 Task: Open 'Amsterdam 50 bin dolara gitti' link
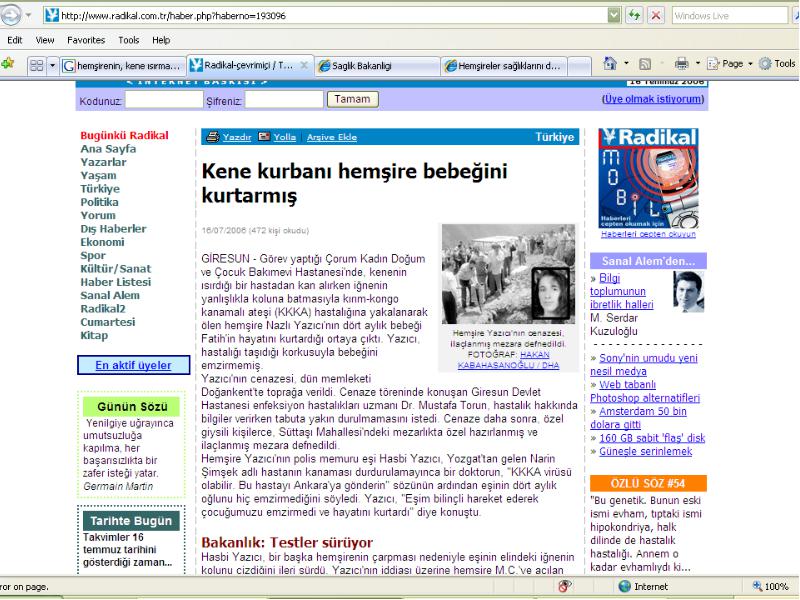(x=638, y=417)
